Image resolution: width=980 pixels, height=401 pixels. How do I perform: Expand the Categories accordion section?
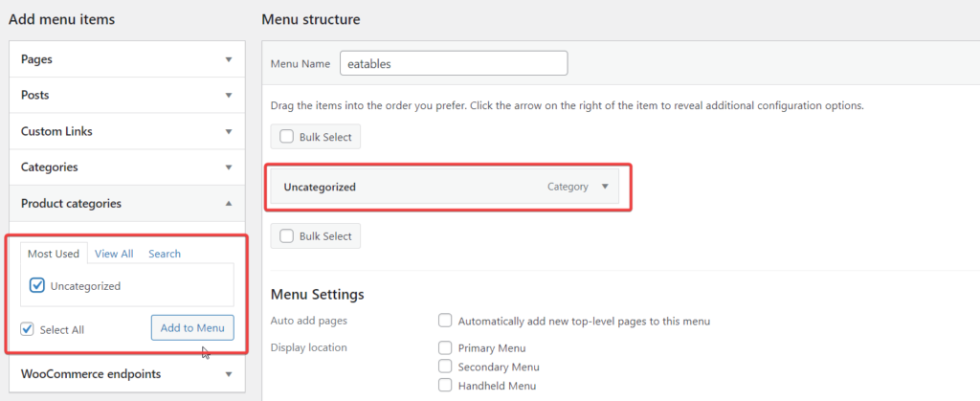point(228,167)
